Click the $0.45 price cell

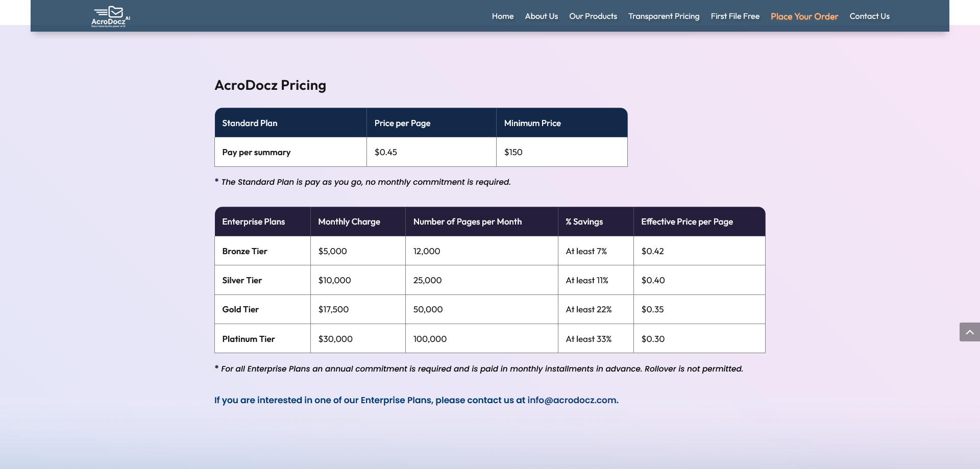[431, 152]
